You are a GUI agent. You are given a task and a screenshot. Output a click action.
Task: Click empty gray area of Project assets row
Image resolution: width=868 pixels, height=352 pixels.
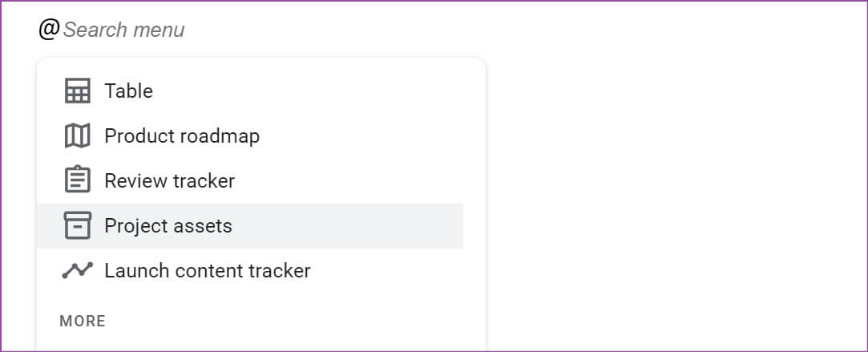(349, 226)
